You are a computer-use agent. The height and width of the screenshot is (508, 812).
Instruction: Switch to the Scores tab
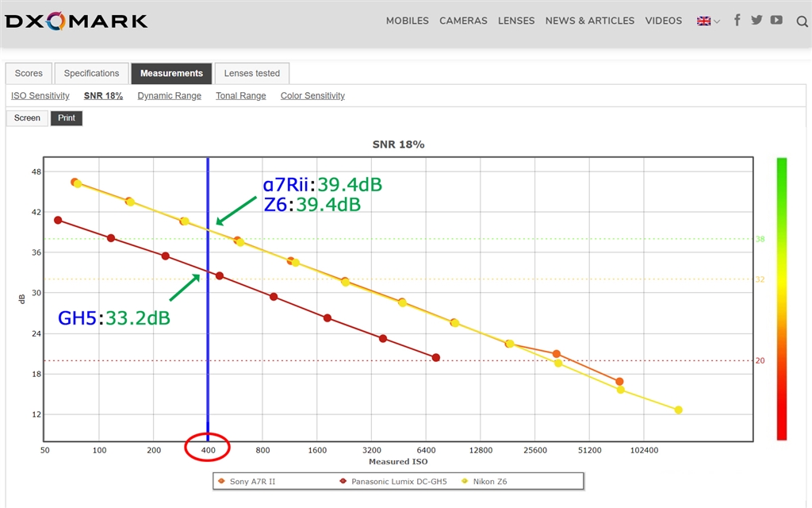29,73
